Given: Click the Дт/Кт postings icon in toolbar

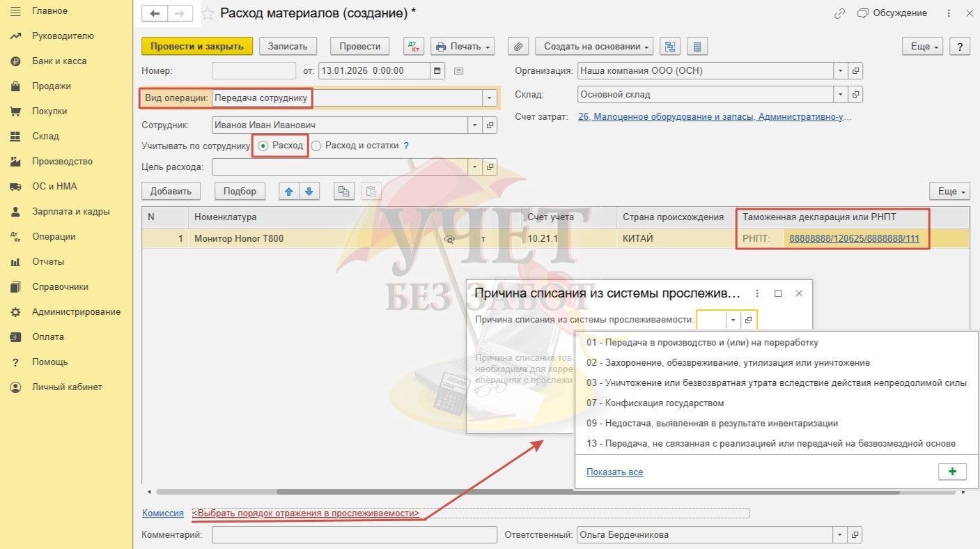Looking at the screenshot, I should (414, 47).
